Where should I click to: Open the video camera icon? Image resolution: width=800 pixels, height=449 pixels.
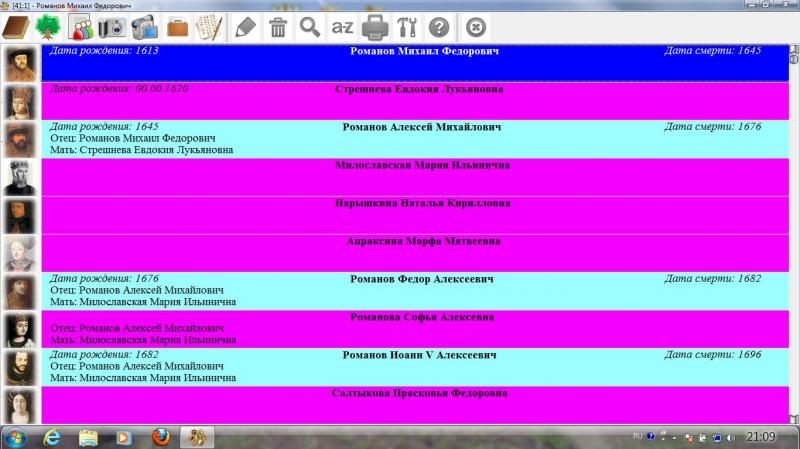pos(144,27)
